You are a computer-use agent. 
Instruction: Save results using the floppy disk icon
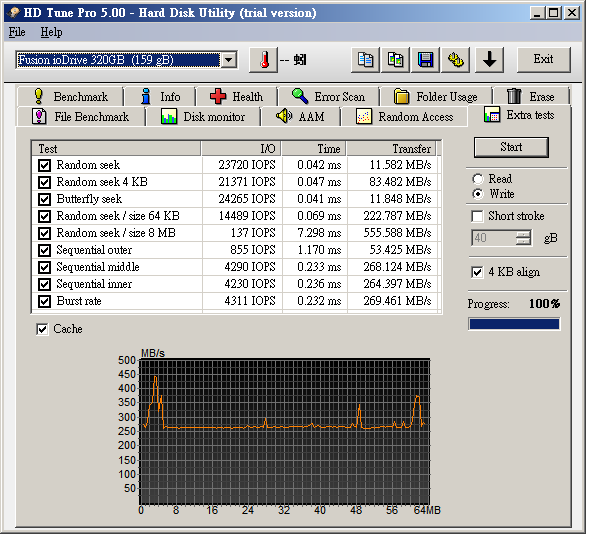pos(426,60)
